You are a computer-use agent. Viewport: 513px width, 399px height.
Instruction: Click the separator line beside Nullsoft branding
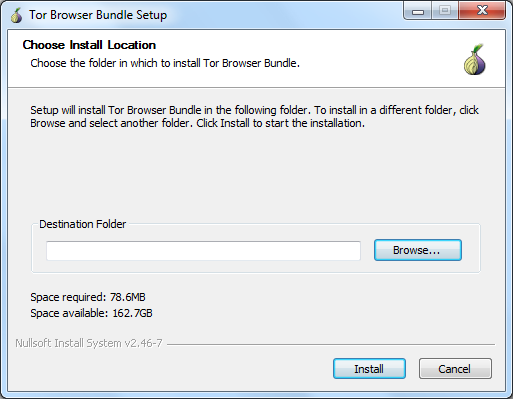point(331,344)
